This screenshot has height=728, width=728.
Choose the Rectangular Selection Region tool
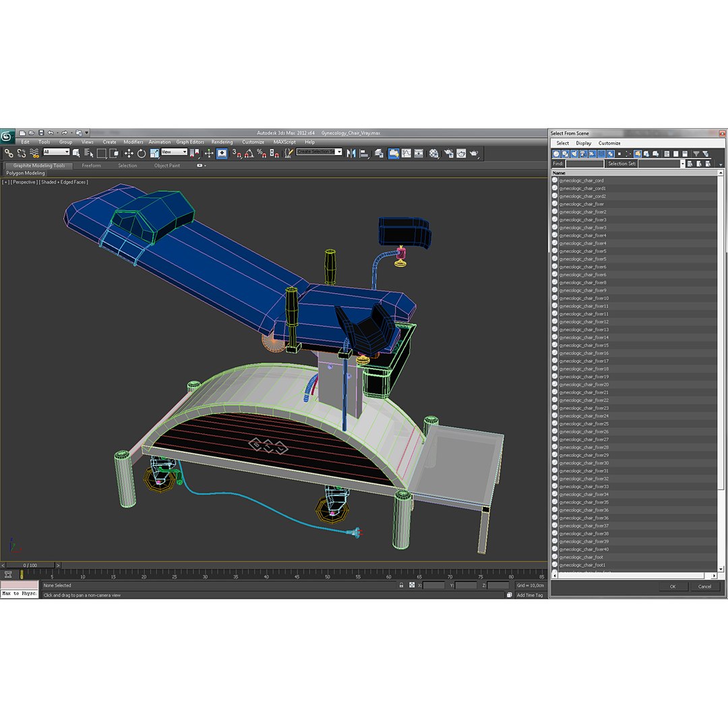point(101,153)
